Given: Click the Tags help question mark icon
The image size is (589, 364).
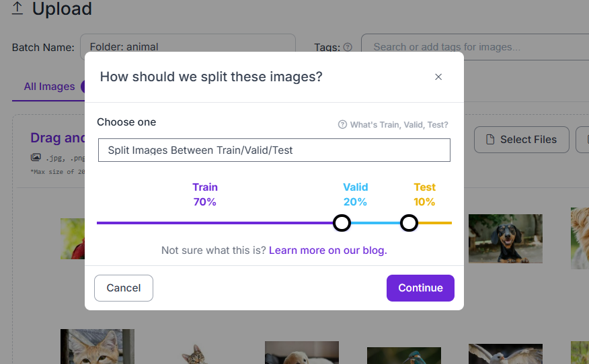Looking at the screenshot, I should (x=348, y=47).
